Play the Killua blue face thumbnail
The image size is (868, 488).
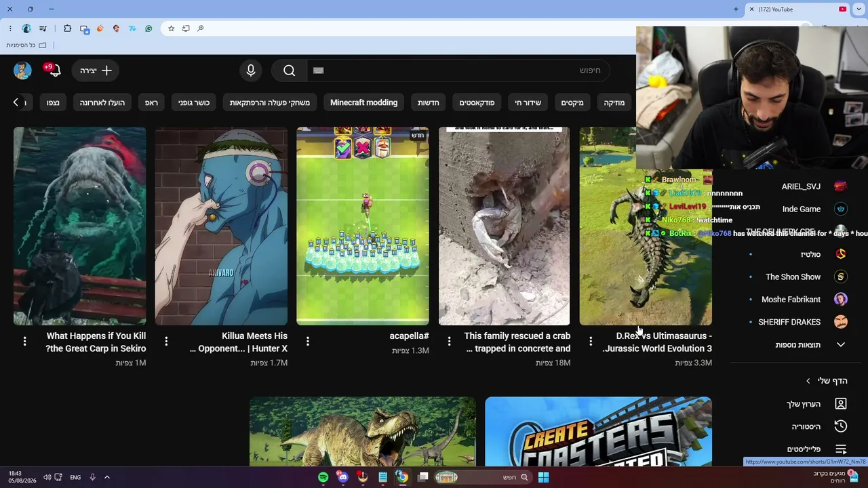click(221, 226)
